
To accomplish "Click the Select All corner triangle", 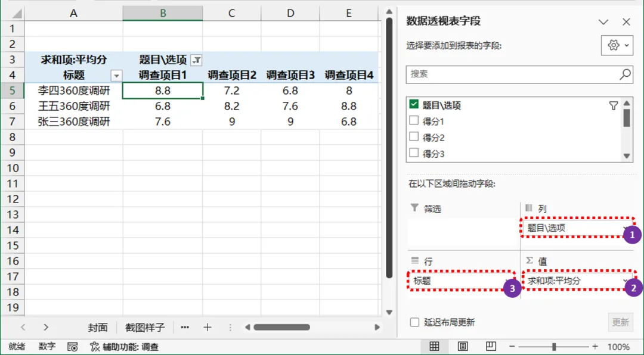I will click(17, 14).
